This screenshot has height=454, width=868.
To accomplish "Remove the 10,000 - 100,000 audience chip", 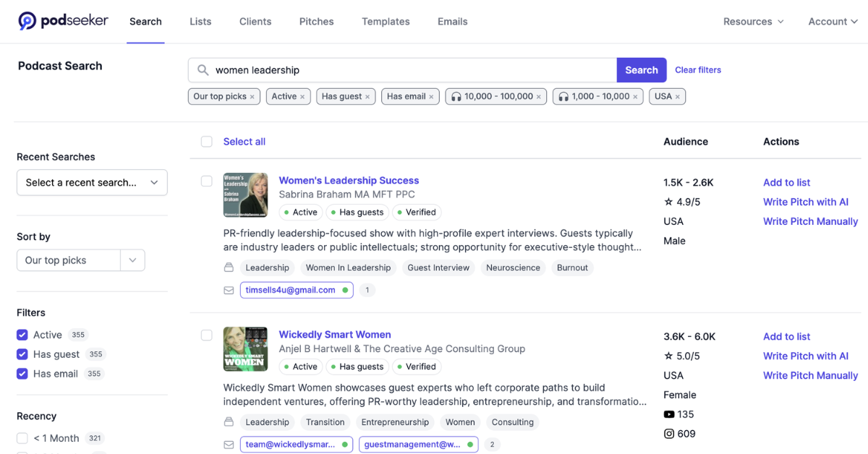I will pyautogui.click(x=539, y=97).
